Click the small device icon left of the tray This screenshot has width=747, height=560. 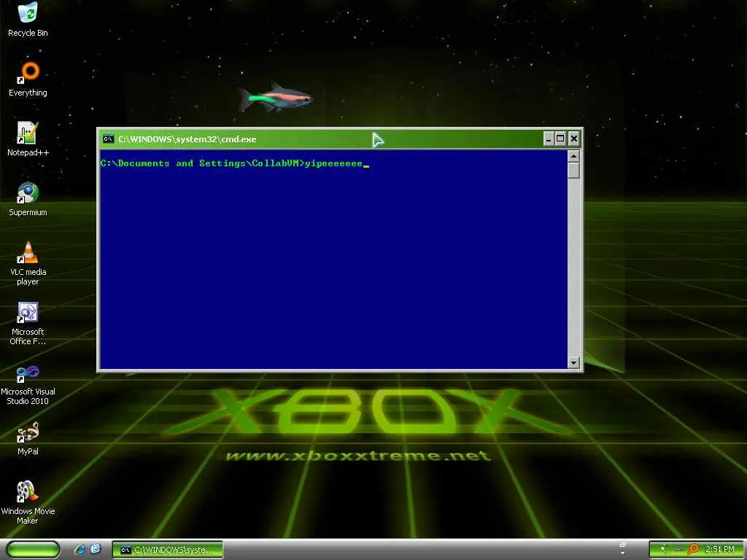point(623,544)
